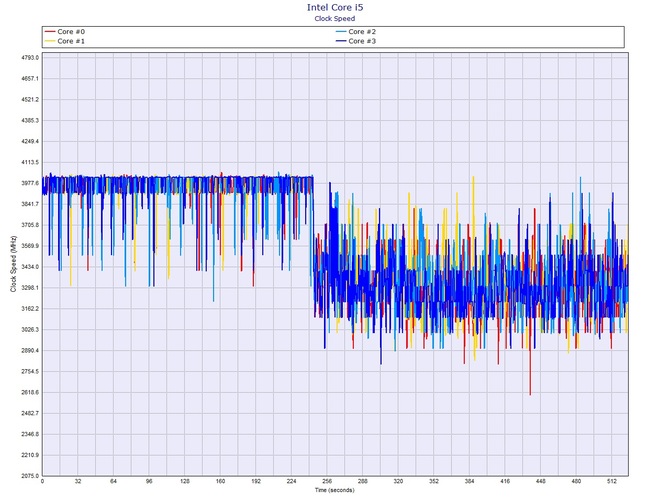This screenshot has width=670, height=502.
Task: Select the dark blue Core #3 legend line
Action: [x=341, y=41]
